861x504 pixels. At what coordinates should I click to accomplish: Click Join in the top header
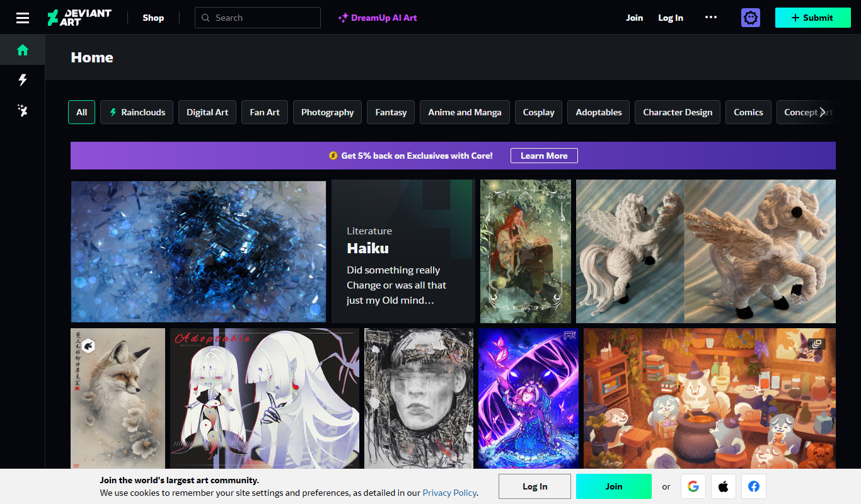pos(634,18)
